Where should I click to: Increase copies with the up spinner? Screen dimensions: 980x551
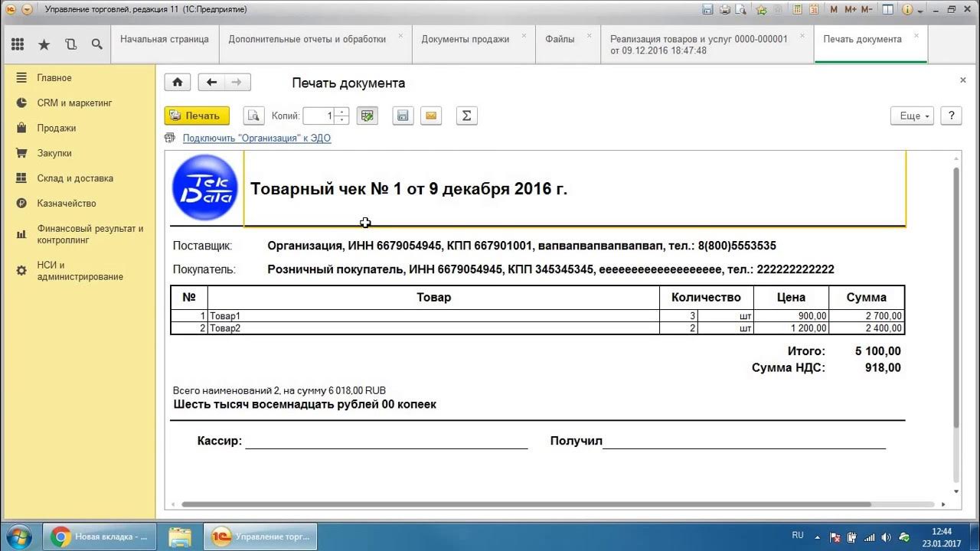(341, 112)
